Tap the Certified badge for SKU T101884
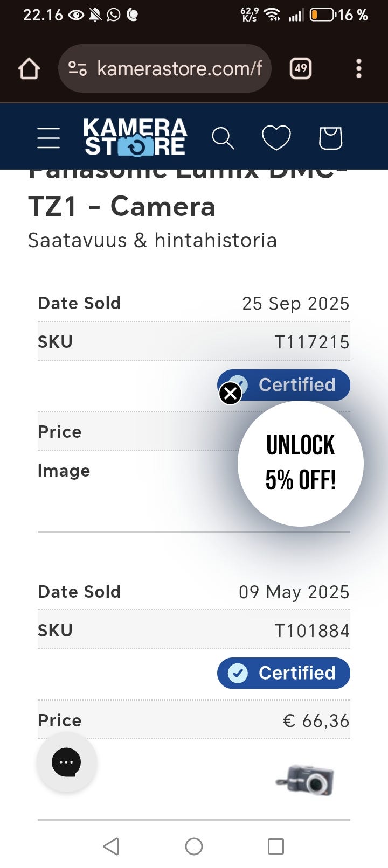The height and width of the screenshot is (868, 388). point(283,673)
